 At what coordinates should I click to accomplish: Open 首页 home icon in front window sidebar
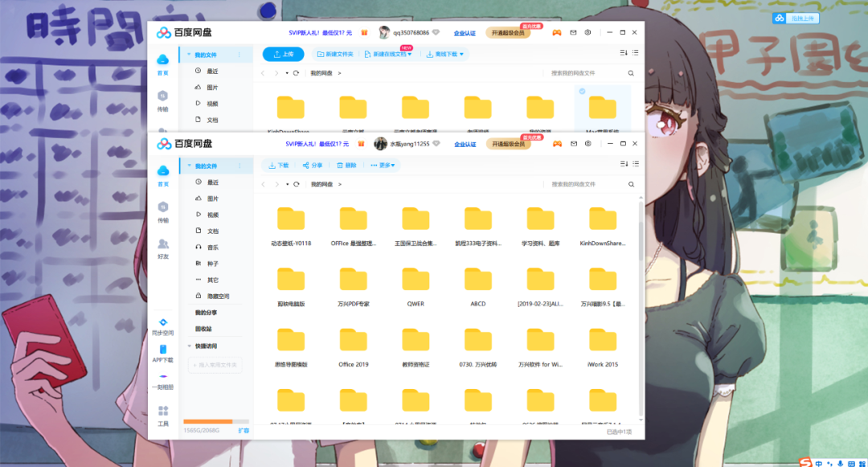(162, 171)
